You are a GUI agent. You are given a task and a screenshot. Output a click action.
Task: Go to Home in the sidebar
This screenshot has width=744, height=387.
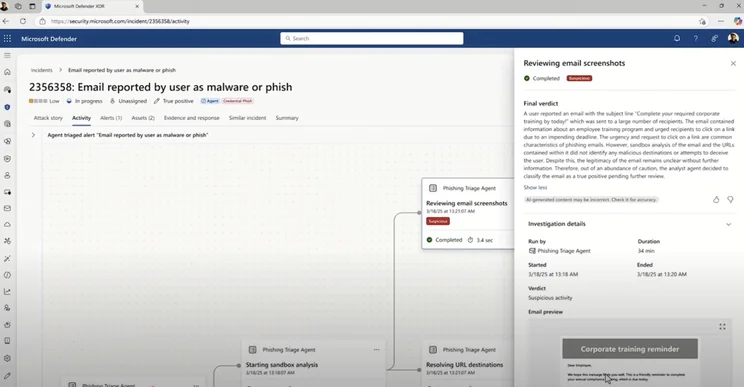click(7, 72)
